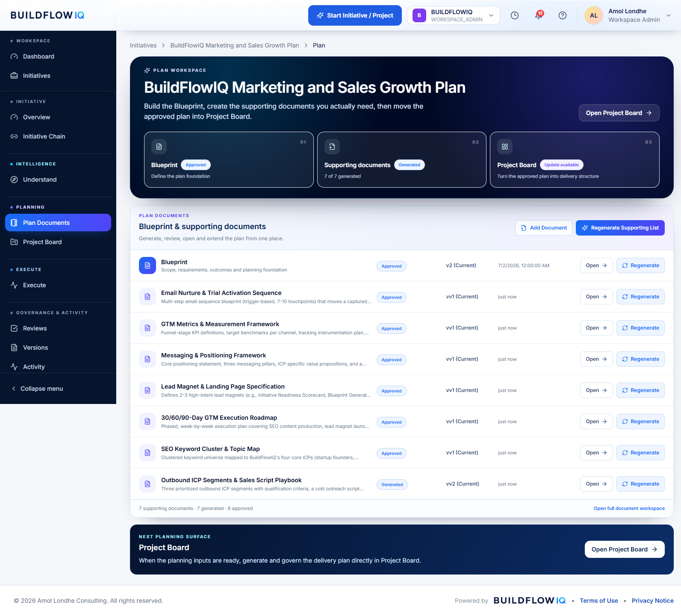Check the notifications bell icon

(539, 15)
